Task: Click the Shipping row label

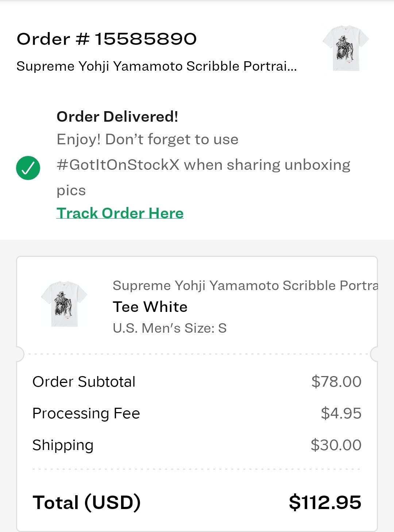Action: (x=63, y=445)
